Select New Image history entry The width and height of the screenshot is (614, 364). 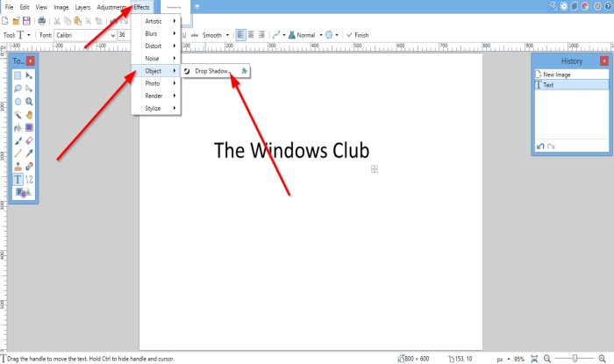pos(572,75)
